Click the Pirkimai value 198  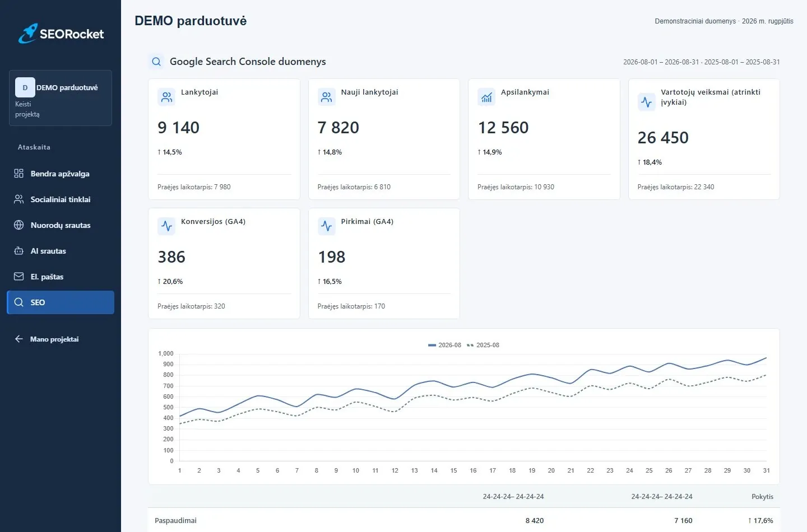pos(332,257)
